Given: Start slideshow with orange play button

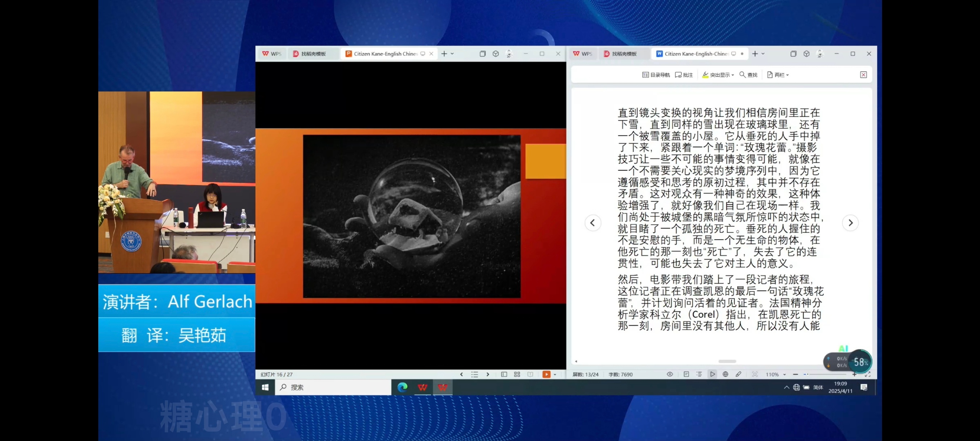Looking at the screenshot, I should tap(546, 374).
